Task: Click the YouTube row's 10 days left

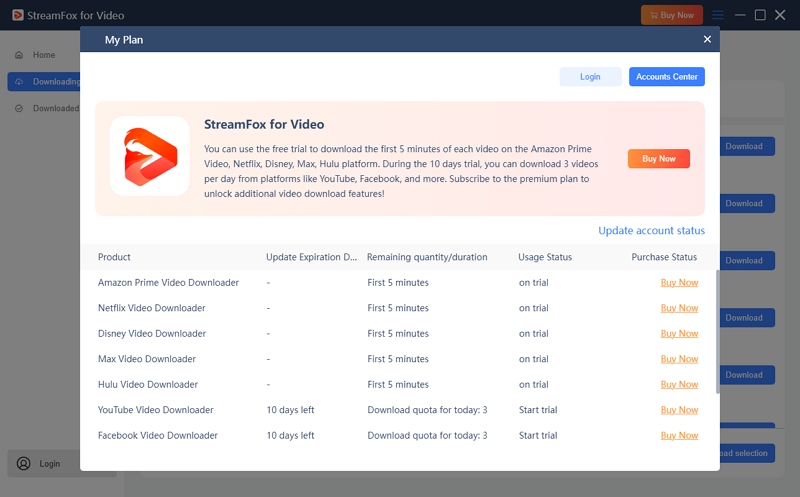Action: 290,410
